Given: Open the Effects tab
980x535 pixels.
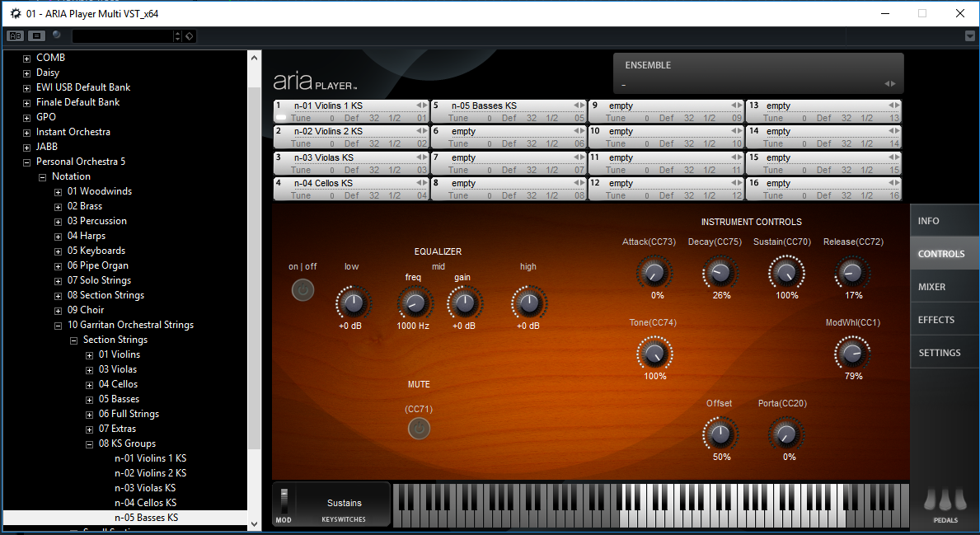Looking at the screenshot, I should (x=935, y=320).
